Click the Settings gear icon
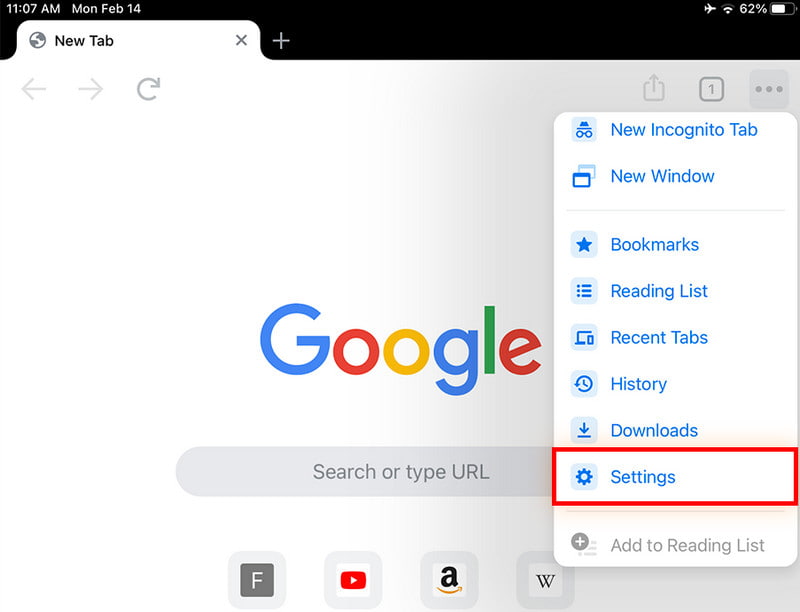This screenshot has height=612, width=800. (584, 477)
